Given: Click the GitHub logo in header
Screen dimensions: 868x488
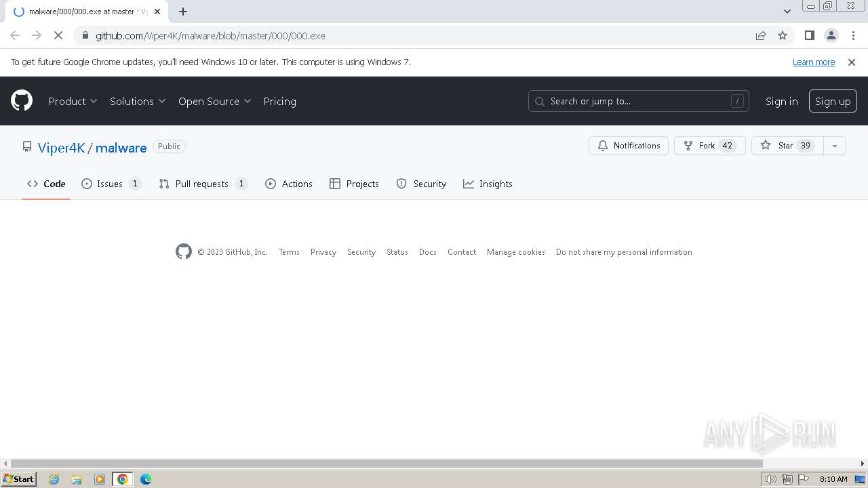Looking at the screenshot, I should coord(22,101).
